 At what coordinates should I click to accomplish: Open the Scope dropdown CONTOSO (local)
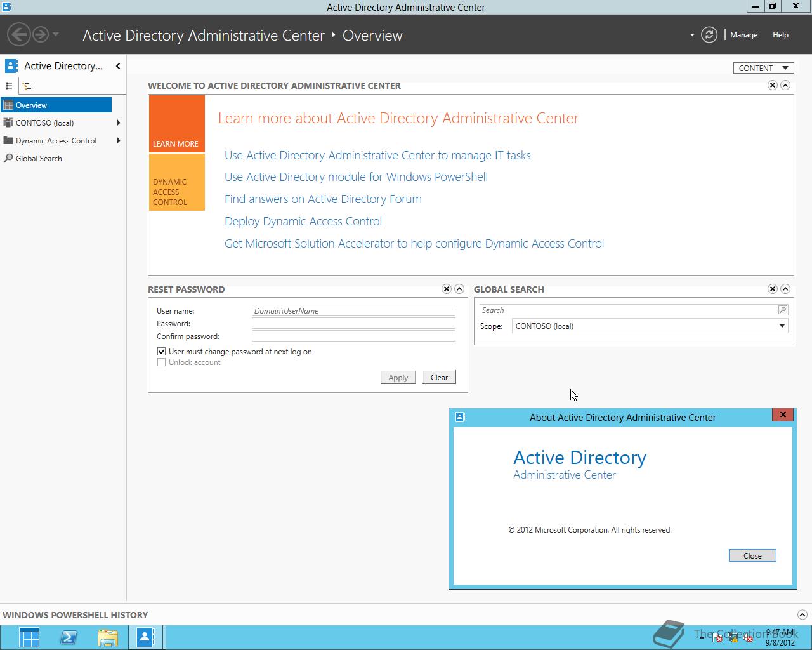click(x=650, y=326)
